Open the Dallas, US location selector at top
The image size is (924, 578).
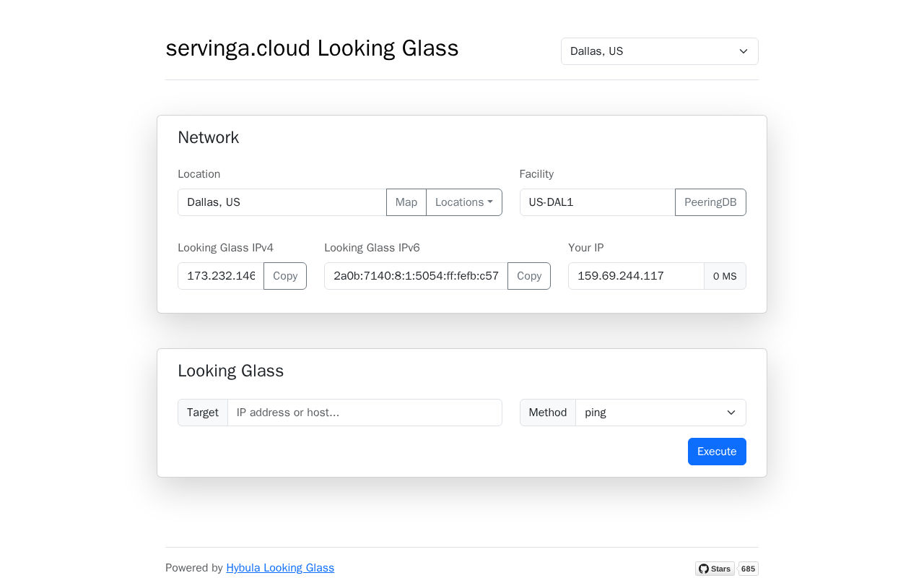click(x=660, y=51)
